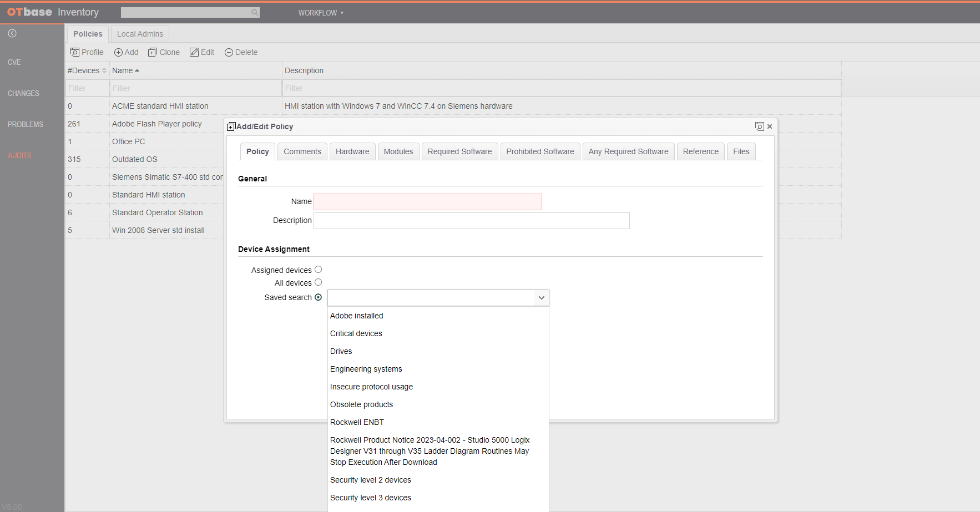
Task: Choose 'Engineering systems' from the list
Action: tap(438, 369)
